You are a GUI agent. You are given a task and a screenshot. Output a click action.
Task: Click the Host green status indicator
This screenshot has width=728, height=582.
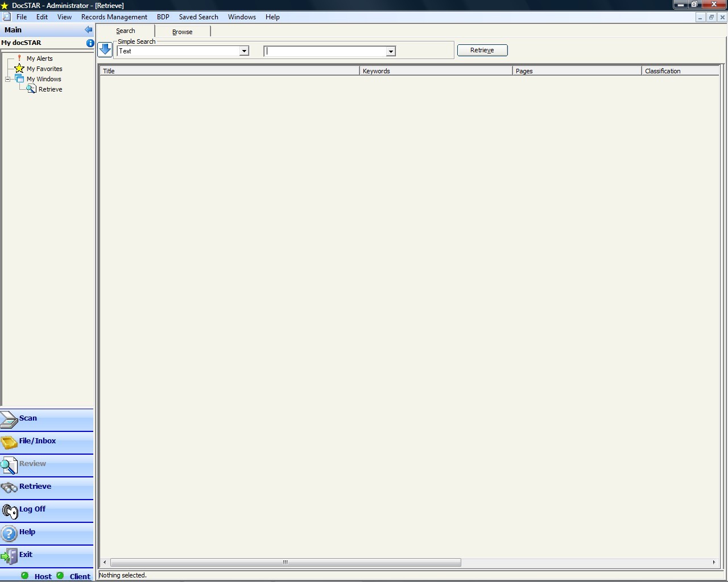[x=25, y=576]
